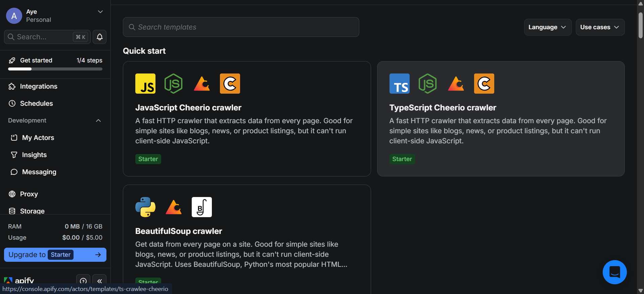Click the Aye account avatar
644x294 pixels.
[14, 16]
